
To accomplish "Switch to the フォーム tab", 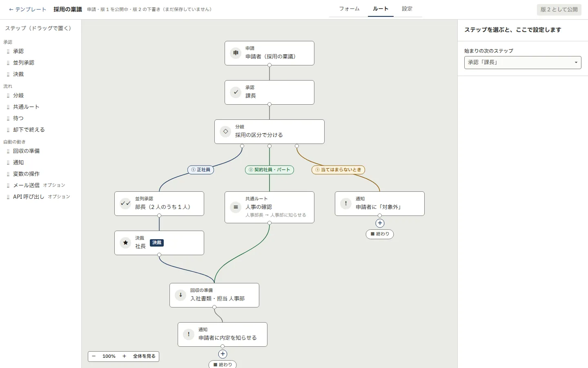I will [349, 9].
